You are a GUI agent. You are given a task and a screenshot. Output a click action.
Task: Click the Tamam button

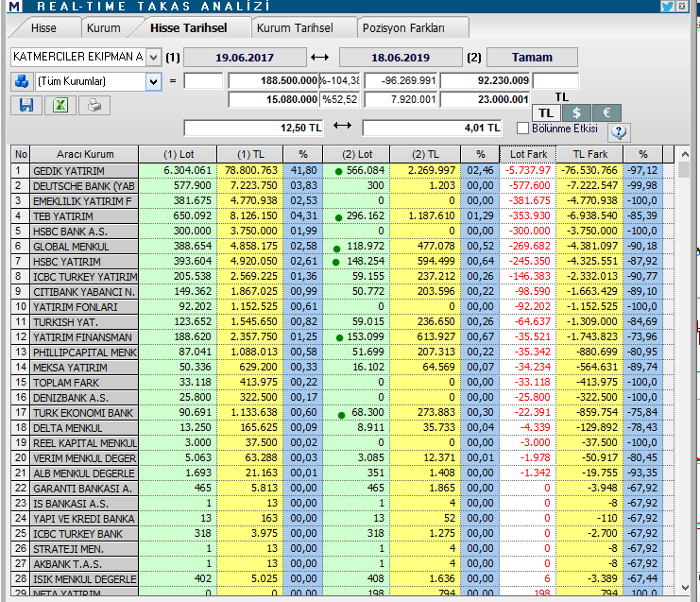[532, 57]
